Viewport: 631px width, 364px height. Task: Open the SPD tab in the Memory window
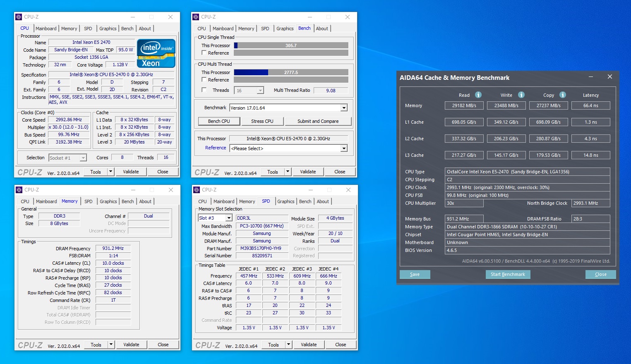[89, 201]
